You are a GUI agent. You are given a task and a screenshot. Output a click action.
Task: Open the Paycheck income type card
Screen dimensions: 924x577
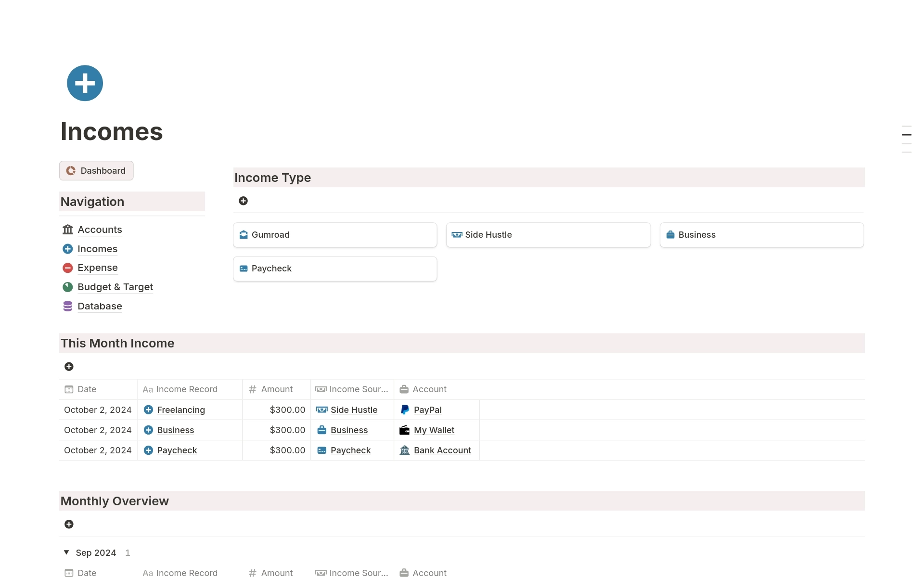335,269
